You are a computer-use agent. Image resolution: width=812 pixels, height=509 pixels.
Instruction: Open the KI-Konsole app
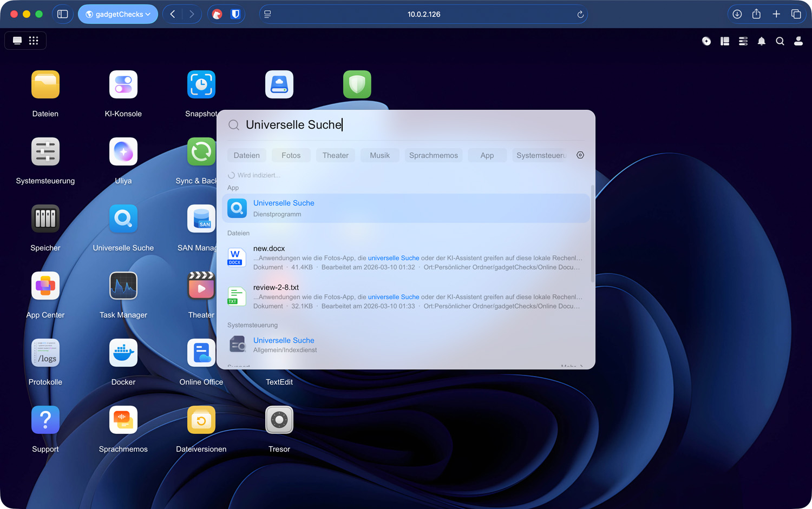(123, 84)
